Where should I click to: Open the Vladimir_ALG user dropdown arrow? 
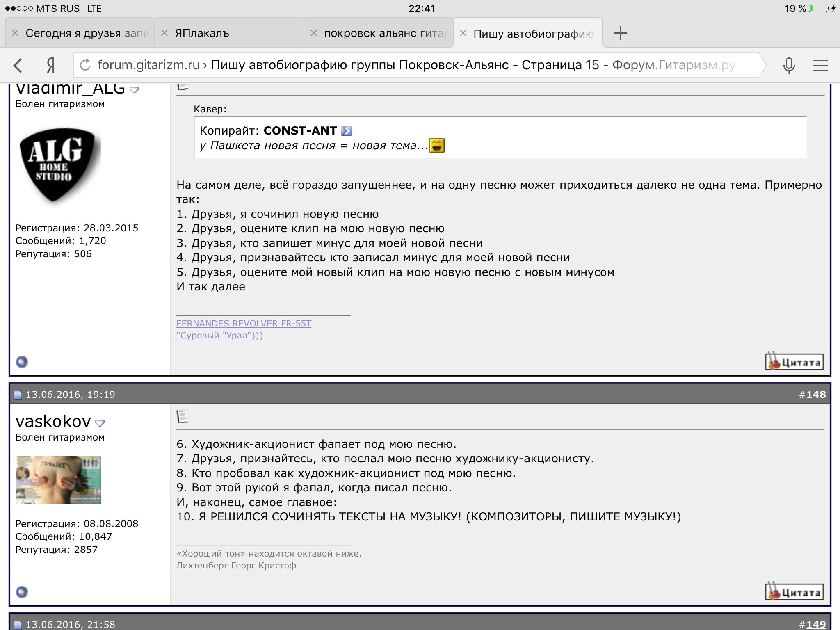pyautogui.click(x=134, y=89)
